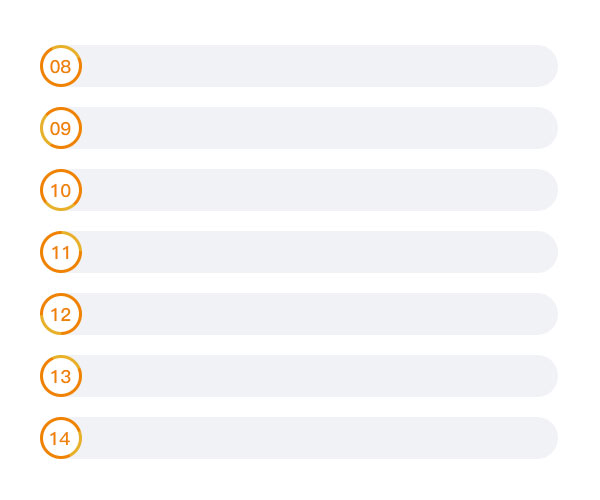Click the rounded right end of bar 12
Viewport: 600px width, 500px height.
click(545, 314)
